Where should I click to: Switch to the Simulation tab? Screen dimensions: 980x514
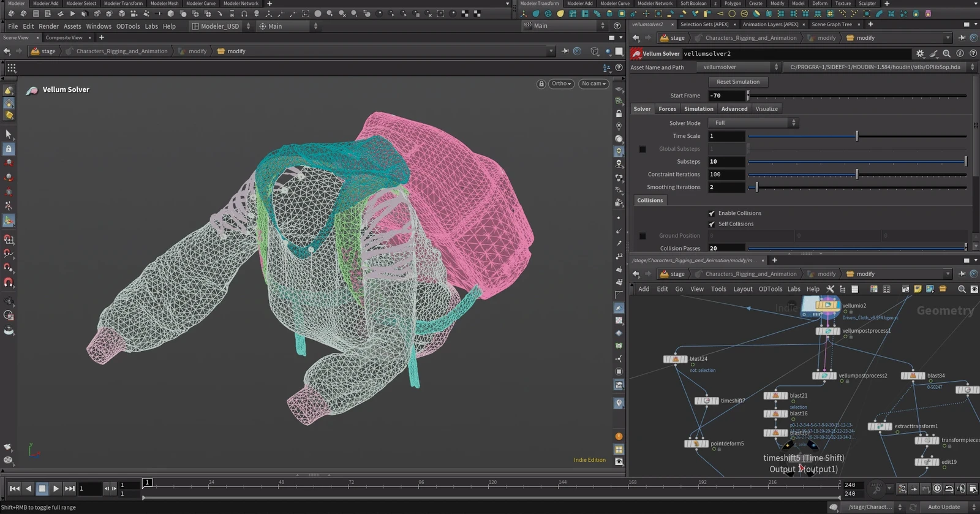click(x=699, y=109)
